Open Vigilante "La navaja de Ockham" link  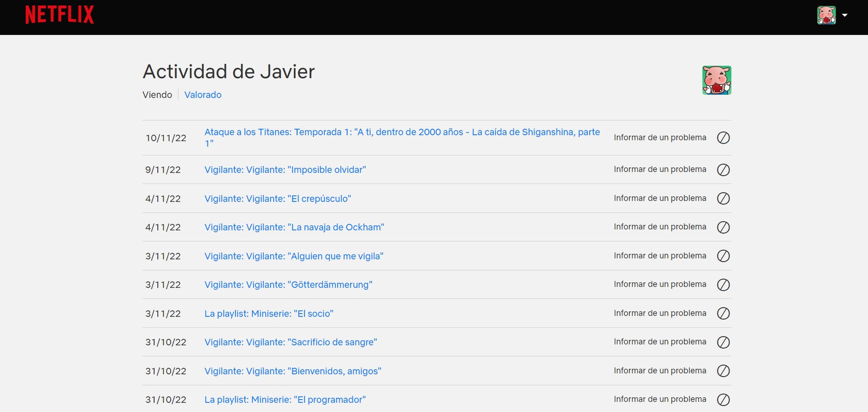294,227
